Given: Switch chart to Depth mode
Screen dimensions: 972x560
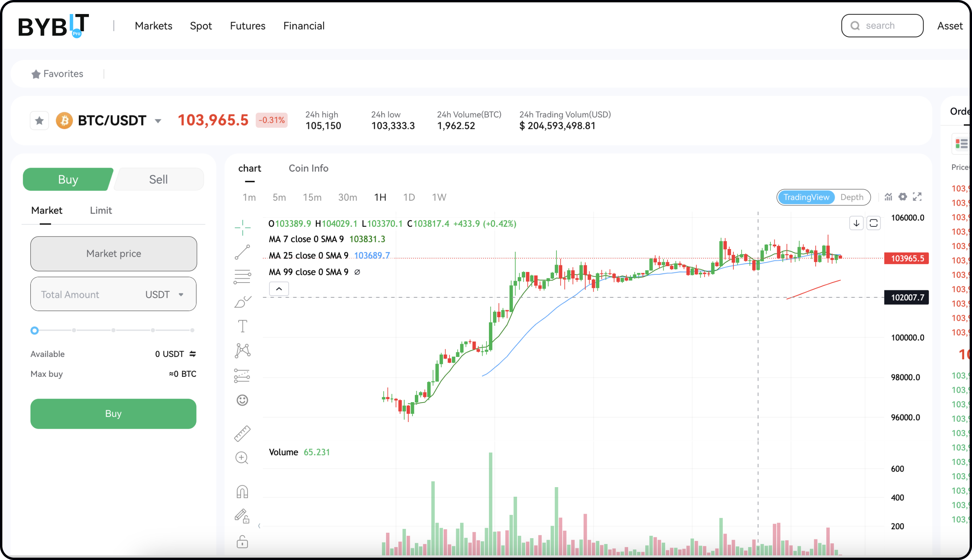Looking at the screenshot, I should pos(852,197).
